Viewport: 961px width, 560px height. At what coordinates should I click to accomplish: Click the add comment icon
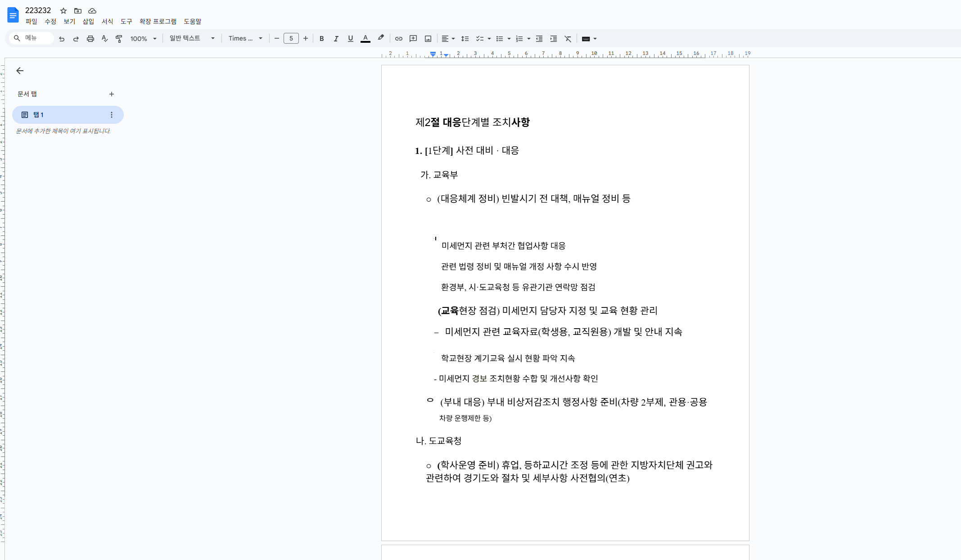(x=413, y=39)
